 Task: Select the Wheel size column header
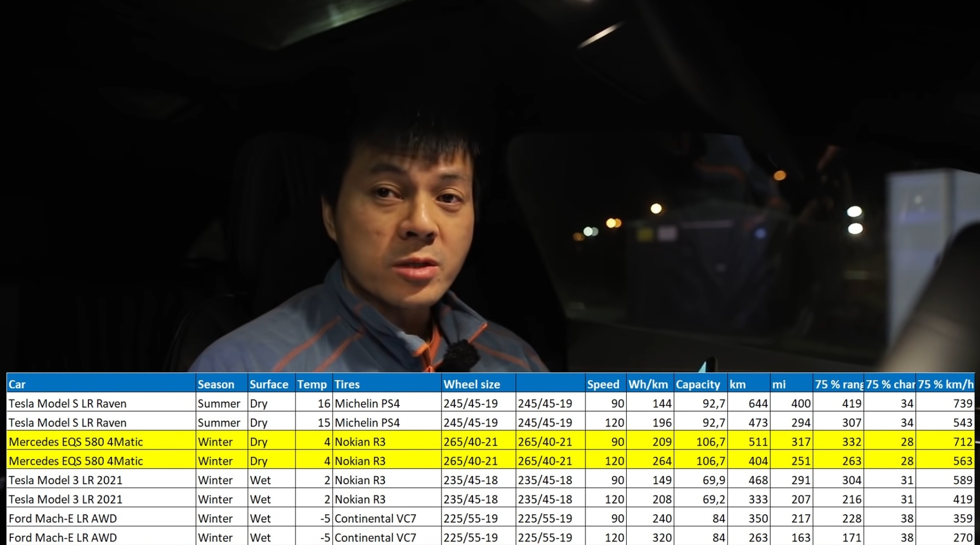tap(479, 384)
